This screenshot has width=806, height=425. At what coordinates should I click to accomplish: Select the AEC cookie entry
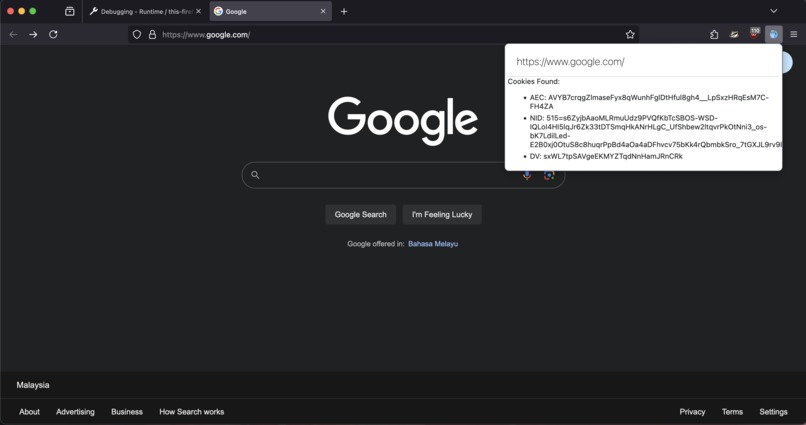tap(649, 102)
